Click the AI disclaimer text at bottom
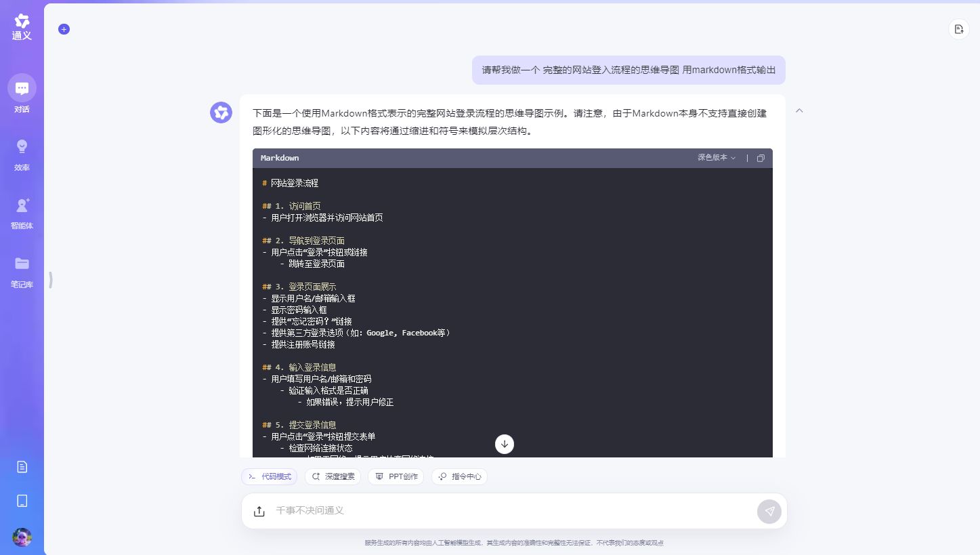The height and width of the screenshot is (555, 980). (514, 543)
